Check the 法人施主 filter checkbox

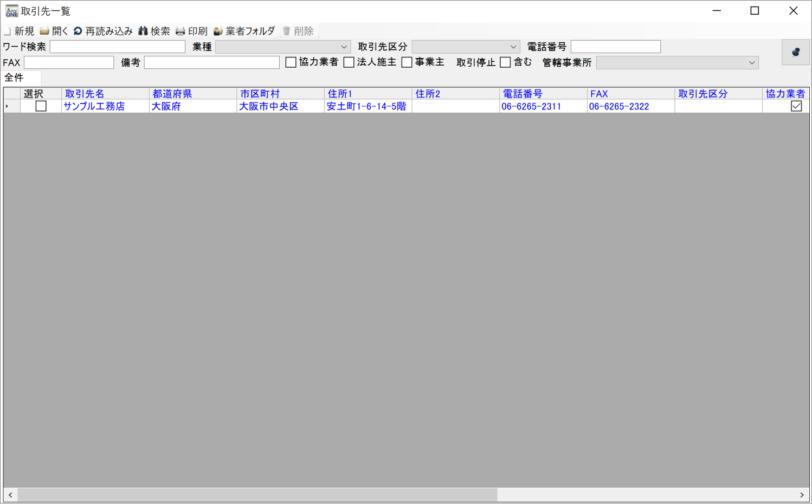349,62
